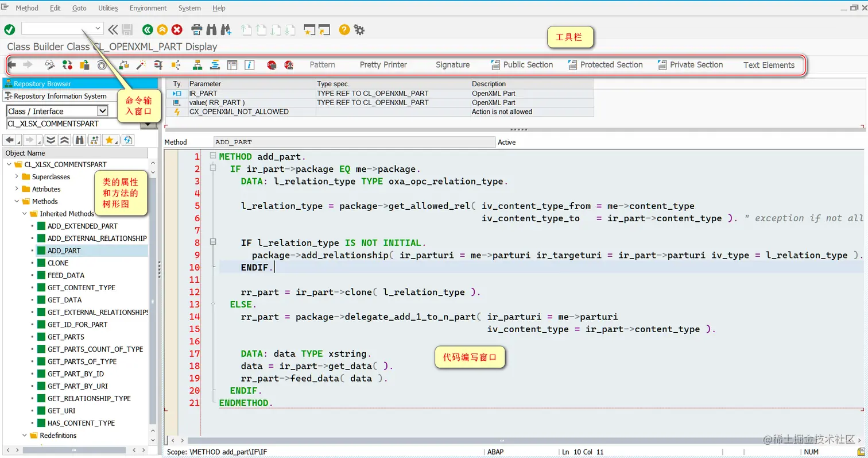
Task: Open the System menu
Action: (x=189, y=8)
